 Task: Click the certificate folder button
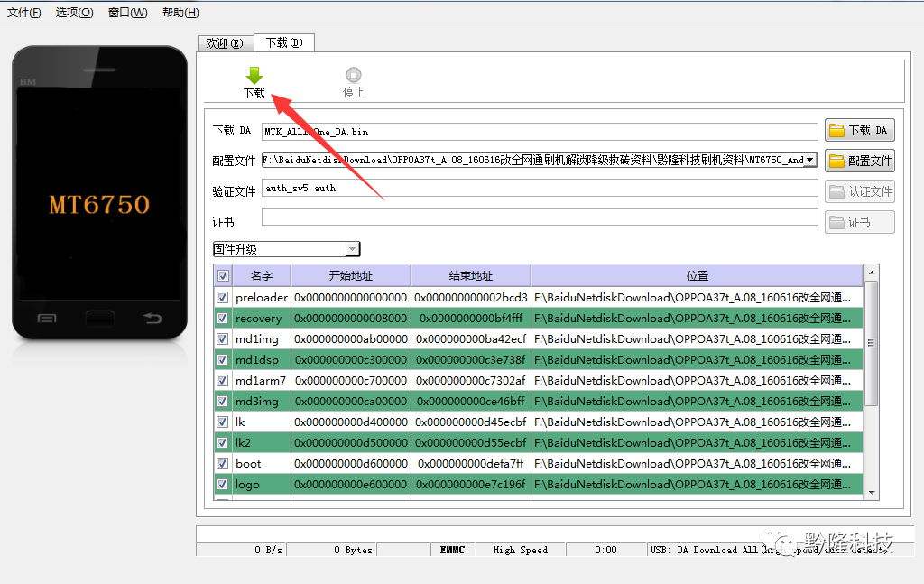click(860, 222)
